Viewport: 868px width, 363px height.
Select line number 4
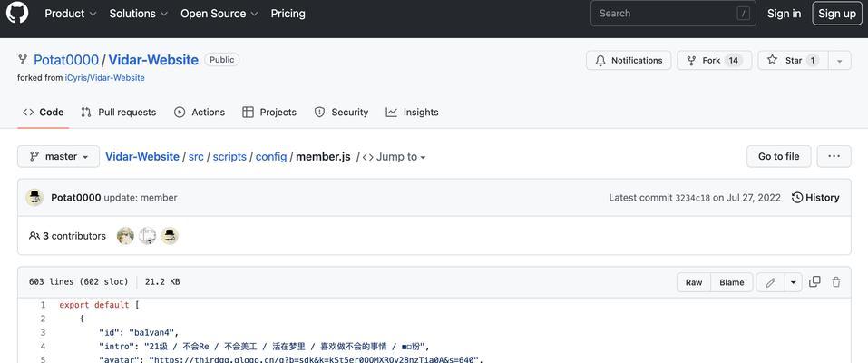pyautogui.click(x=43, y=347)
